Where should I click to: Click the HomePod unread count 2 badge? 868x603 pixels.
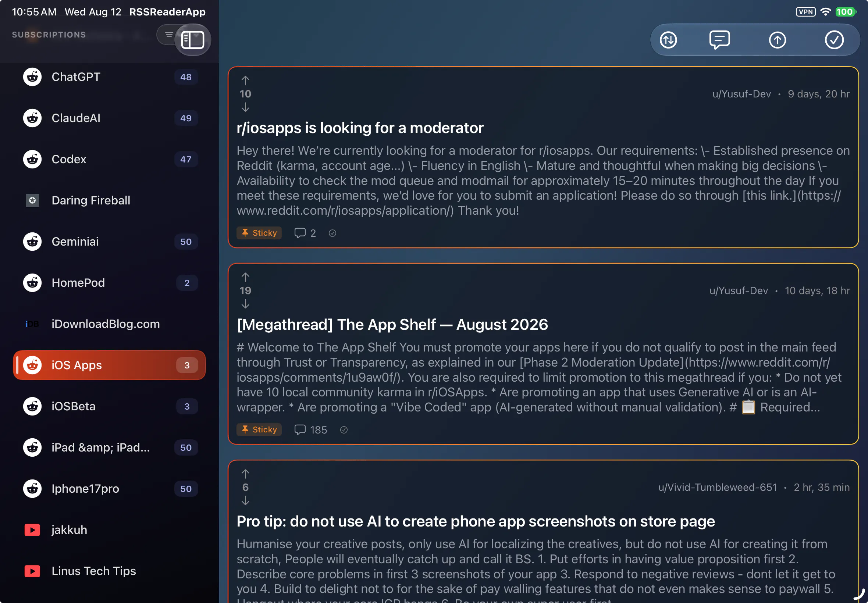click(x=187, y=283)
